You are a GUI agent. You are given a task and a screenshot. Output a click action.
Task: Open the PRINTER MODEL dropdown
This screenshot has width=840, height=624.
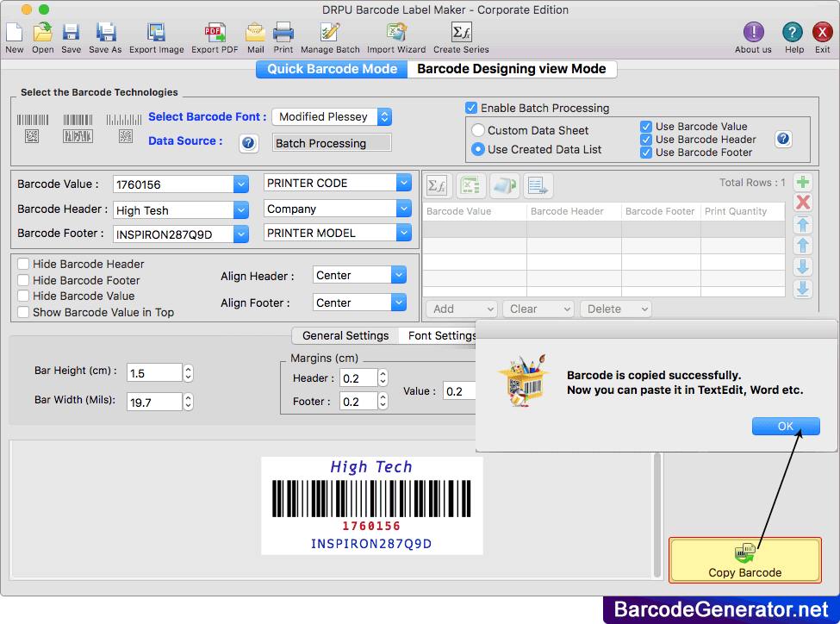click(403, 233)
